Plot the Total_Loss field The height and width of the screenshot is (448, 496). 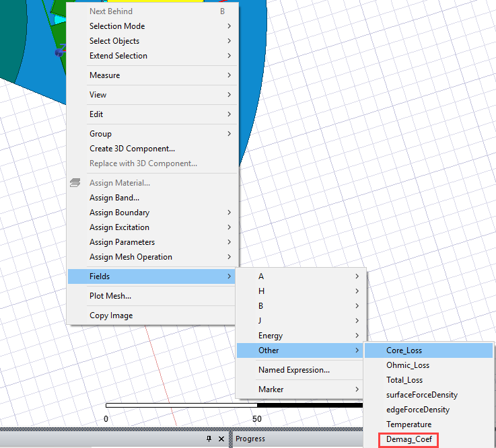[x=429, y=380]
